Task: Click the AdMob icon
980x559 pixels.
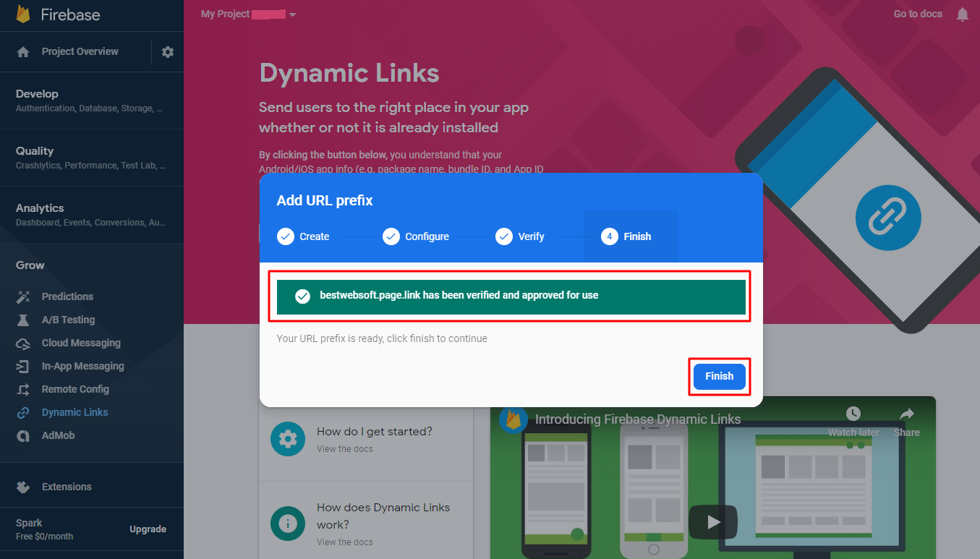Action: tap(23, 435)
